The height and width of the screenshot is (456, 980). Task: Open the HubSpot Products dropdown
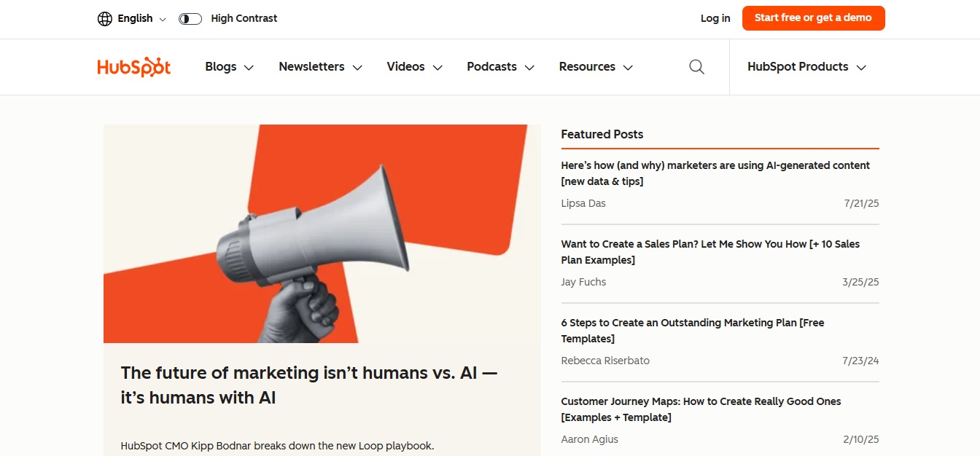coord(806,67)
